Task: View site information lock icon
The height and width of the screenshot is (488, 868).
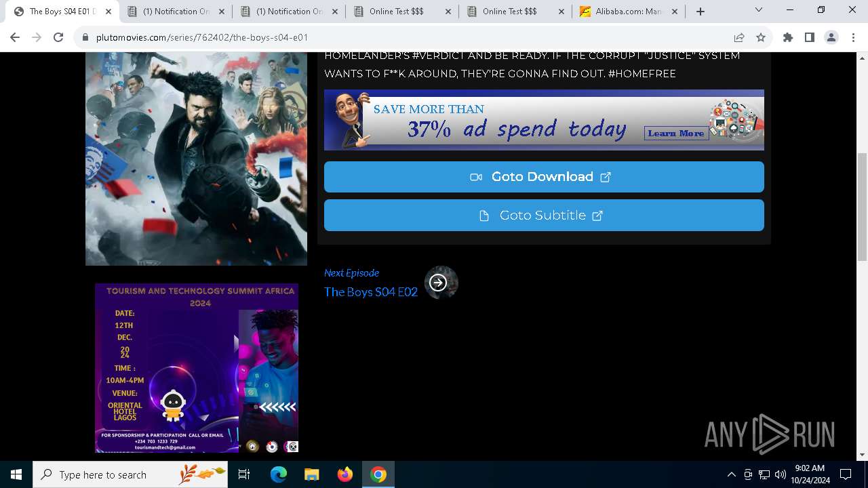Action: 85,38
